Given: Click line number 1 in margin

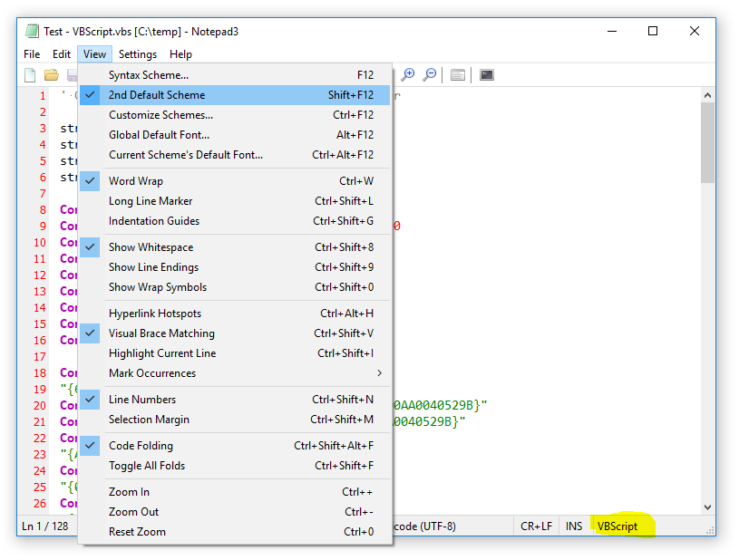Looking at the screenshot, I should (x=43, y=96).
